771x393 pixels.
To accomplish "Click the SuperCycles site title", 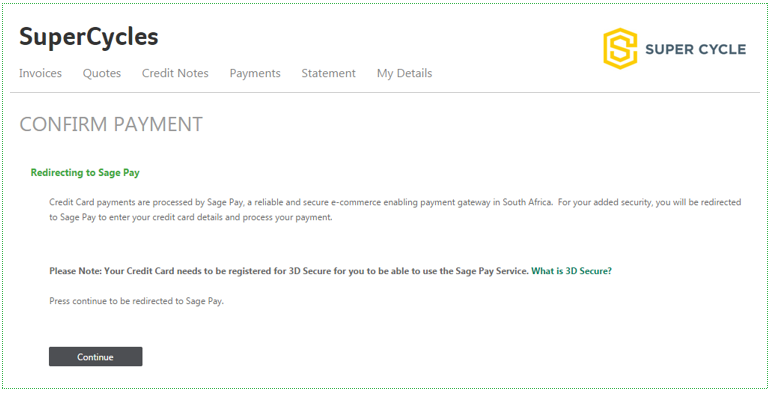I will click(x=89, y=37).
